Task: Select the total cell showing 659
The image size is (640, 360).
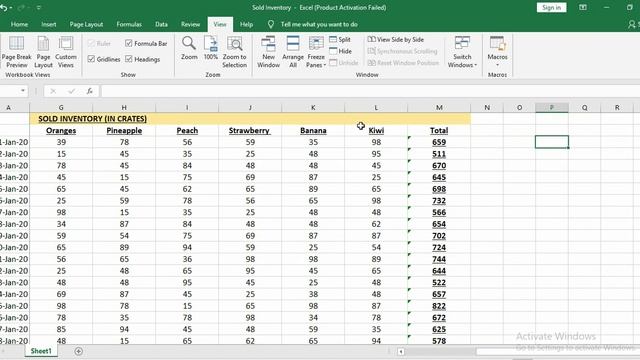Action: tap(439, 142)
